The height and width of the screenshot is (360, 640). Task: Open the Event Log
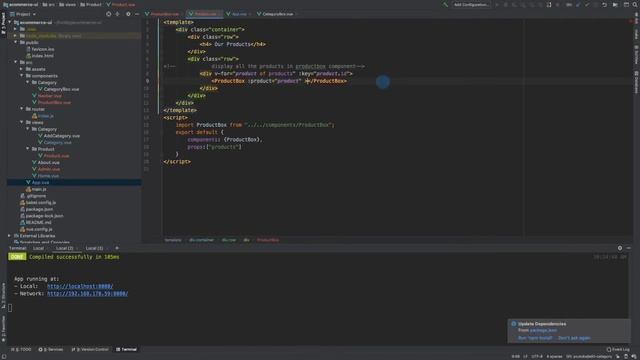tap(618, 349)
